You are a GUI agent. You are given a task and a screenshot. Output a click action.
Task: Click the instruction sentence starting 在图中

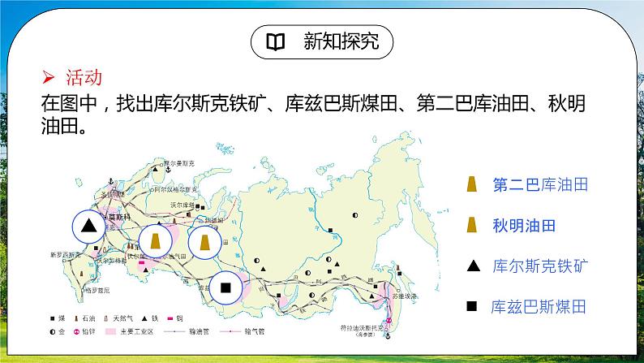pyautogui.click(x=313, y=115)
